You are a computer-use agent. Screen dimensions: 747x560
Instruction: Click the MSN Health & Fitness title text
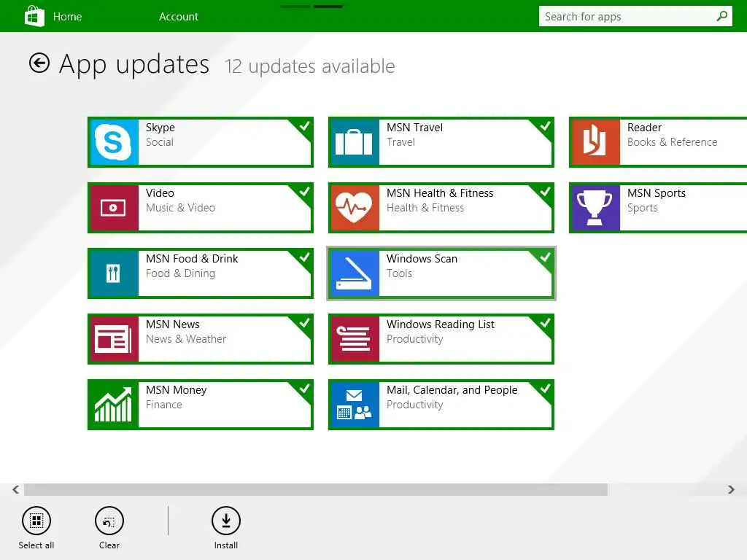pos(440,193)
